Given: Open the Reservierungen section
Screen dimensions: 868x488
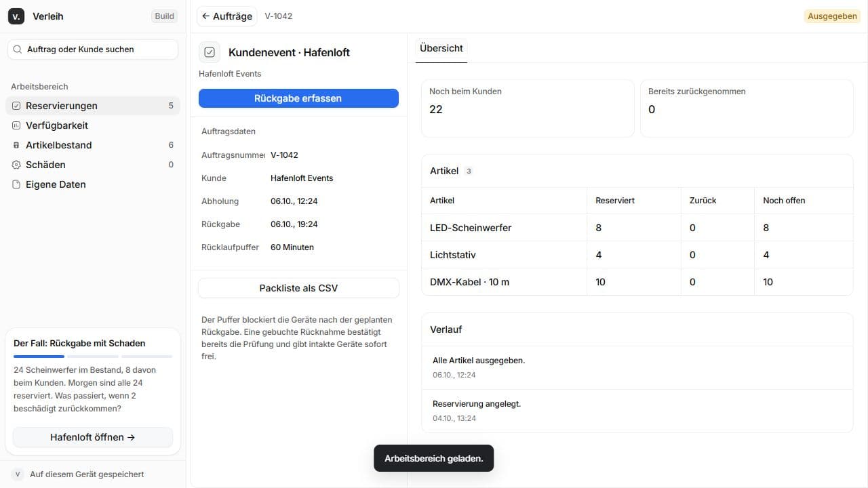Looking at the screenshot, I should (x=93, y=106).
